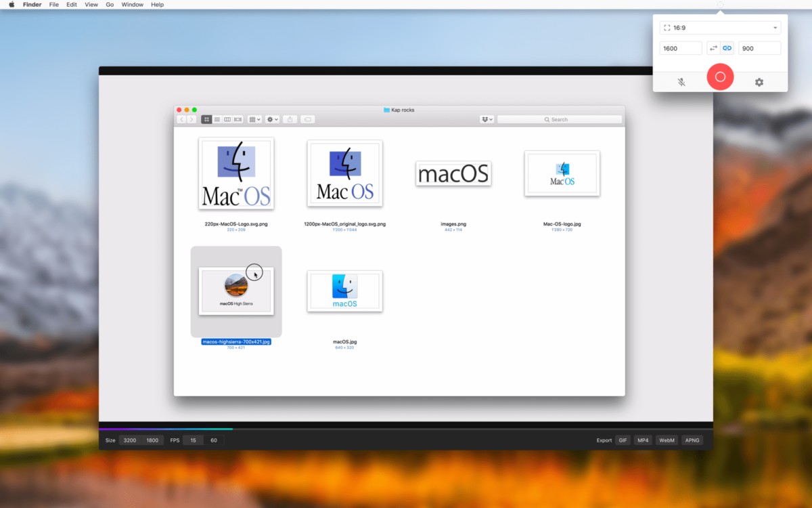Click the file name images.png
812x508 pixels.
click(453, 224)
